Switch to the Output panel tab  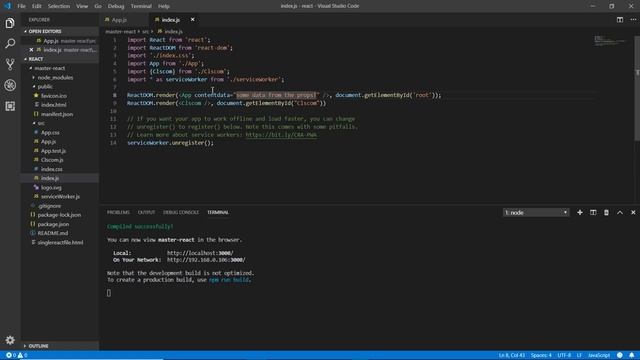tap(146, 213)
